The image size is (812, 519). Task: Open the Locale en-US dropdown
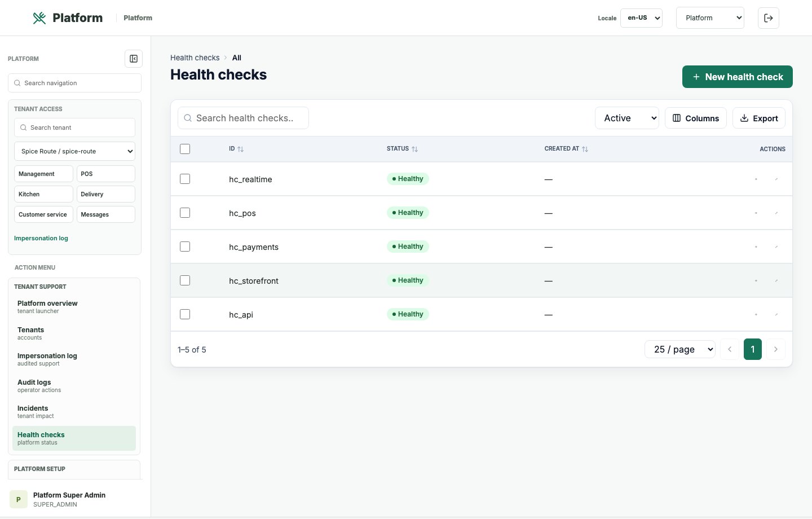click(x=641, y=18)
